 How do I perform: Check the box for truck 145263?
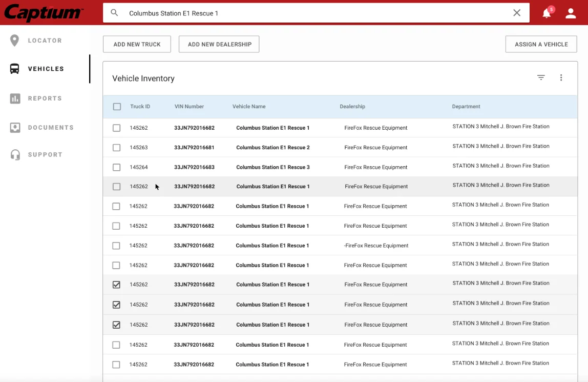point(117,148)
